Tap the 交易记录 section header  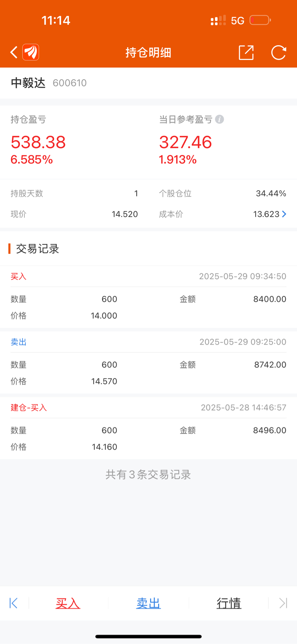[x=37, y=249]
